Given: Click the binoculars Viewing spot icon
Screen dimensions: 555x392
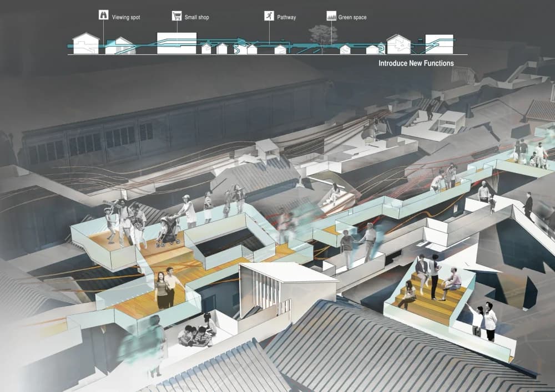Looking at the screenshot, I should [103, 15].
